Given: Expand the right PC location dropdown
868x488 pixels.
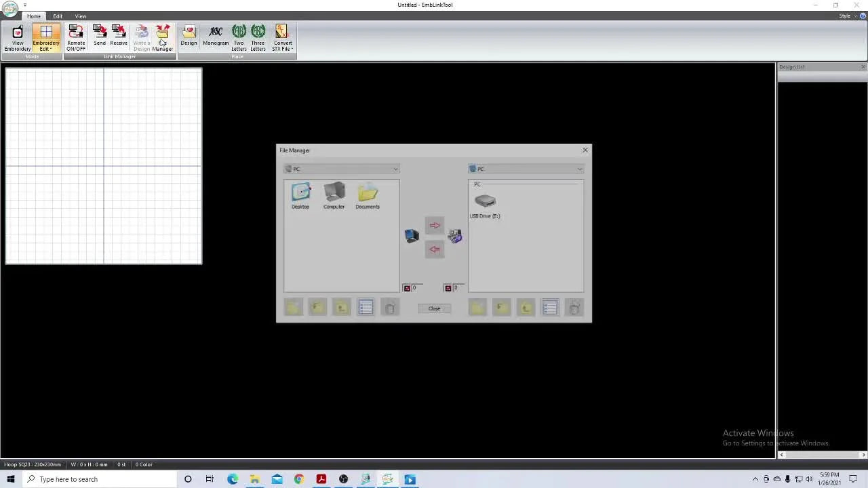Looking at the screenshot, I should click(x=580, y=169).
